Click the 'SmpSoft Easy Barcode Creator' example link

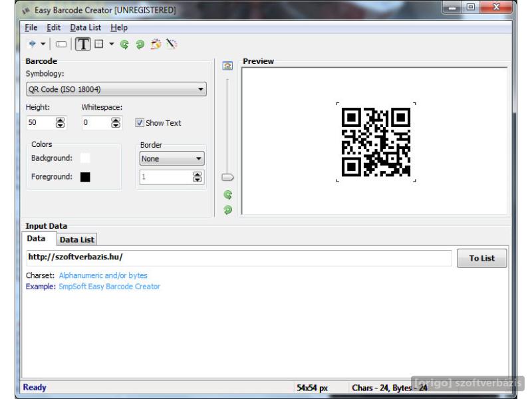click(x=109, y=287)
